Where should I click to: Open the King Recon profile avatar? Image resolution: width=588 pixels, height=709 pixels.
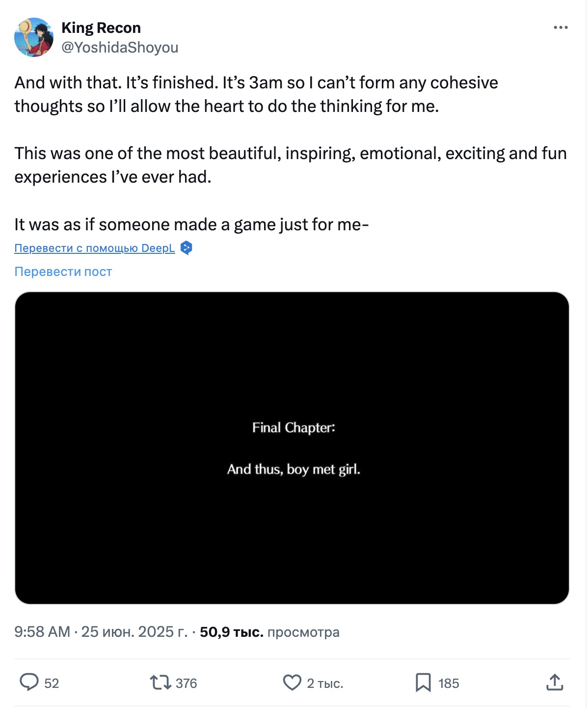[34, 37]
